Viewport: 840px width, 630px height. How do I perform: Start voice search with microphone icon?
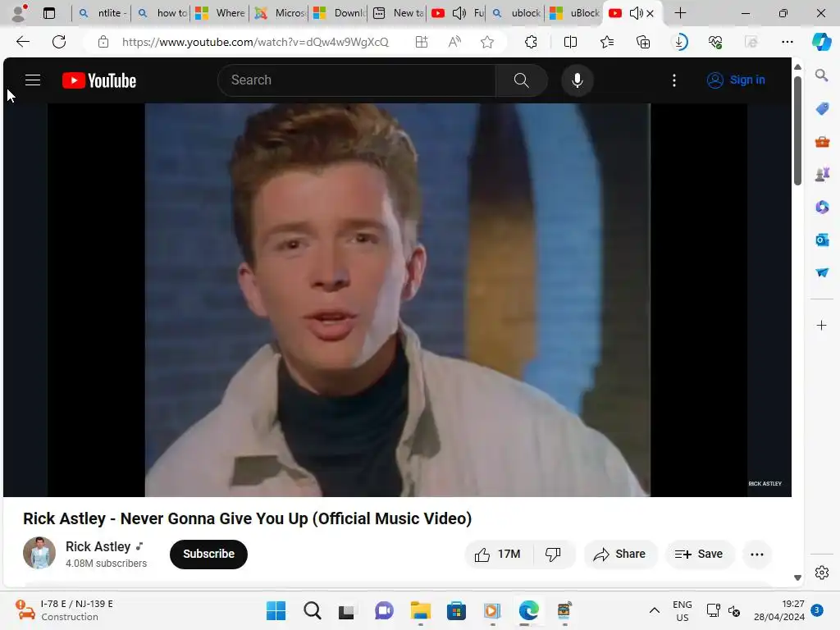click(x=577, y=80)
